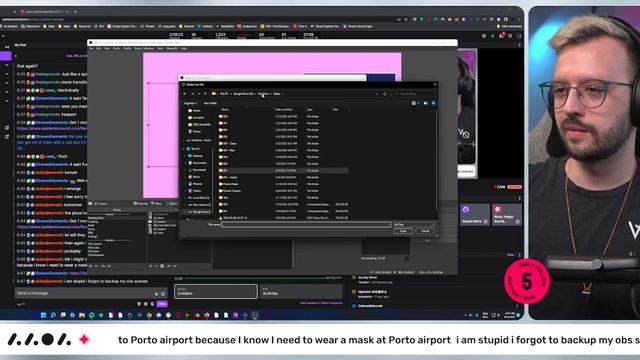Create a New folder in file dialog
640x360 pixels.
pos(210,103)
